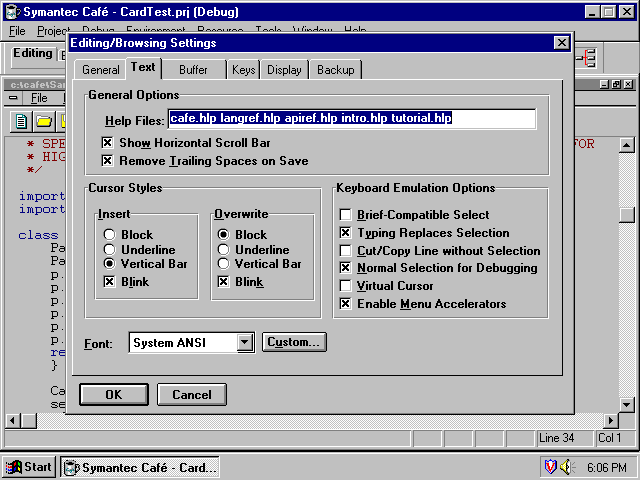This screenshot has height=480, width=640.
Task: Open the Keys tab
Action: [x=244, y=70]
